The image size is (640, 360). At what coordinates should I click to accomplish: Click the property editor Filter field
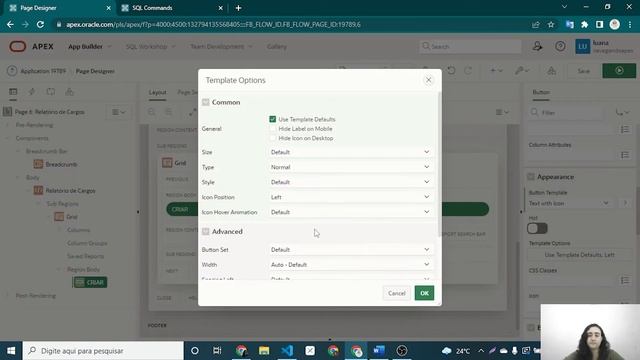point(567,113)
